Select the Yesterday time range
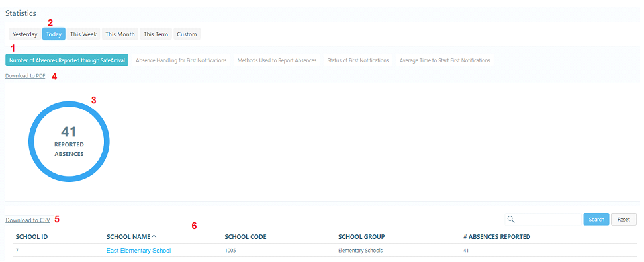The height and width of the screenshot is (262, 644). (24, 34)
